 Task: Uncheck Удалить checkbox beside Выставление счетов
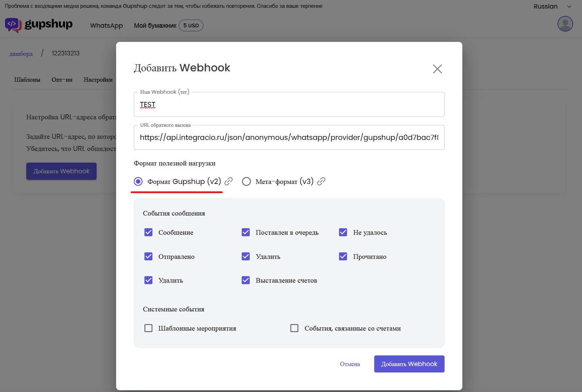point(148,280)
